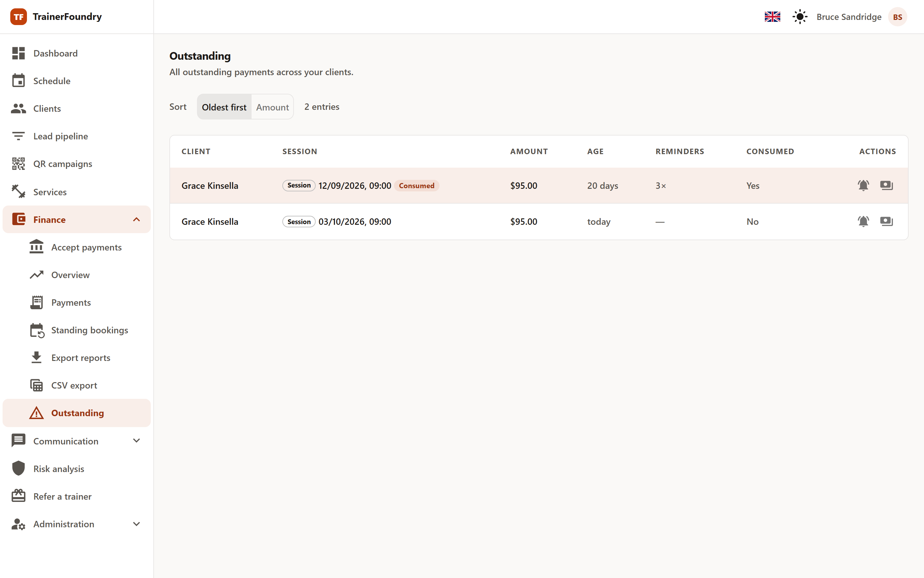Click the Overview trend icon

pos(36,275)
